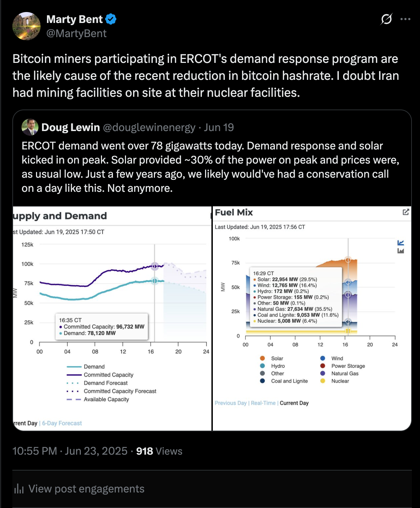Select the Previous Day tab in Fuel Mix
Screen dimensions: 420x508
[230, 403]
